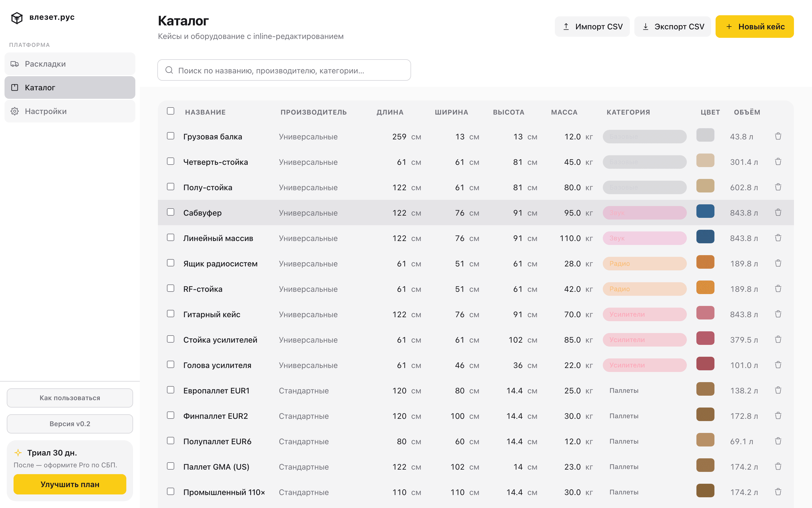Image resolution: width=812 pixels, height=508 pixels.
Task: Click trash icon for Промышленный 110× row
Action: click(x=778, y=492)
